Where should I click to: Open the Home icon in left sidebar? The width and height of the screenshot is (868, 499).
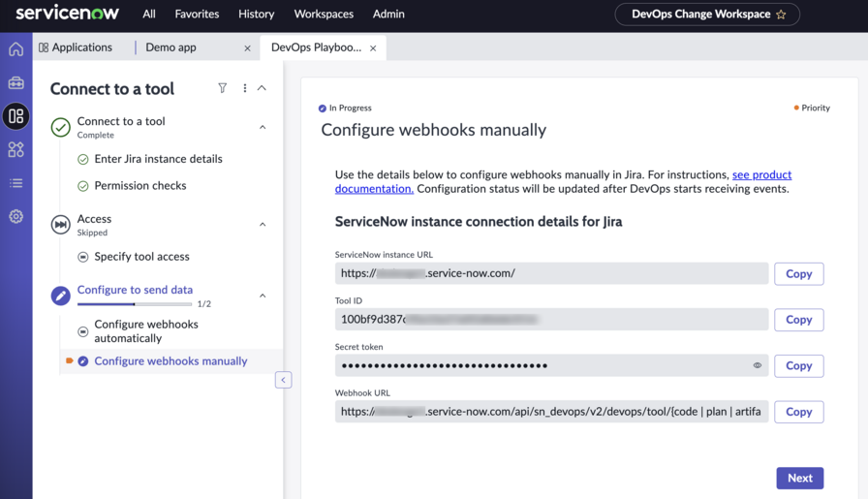[x=16, y=49]
